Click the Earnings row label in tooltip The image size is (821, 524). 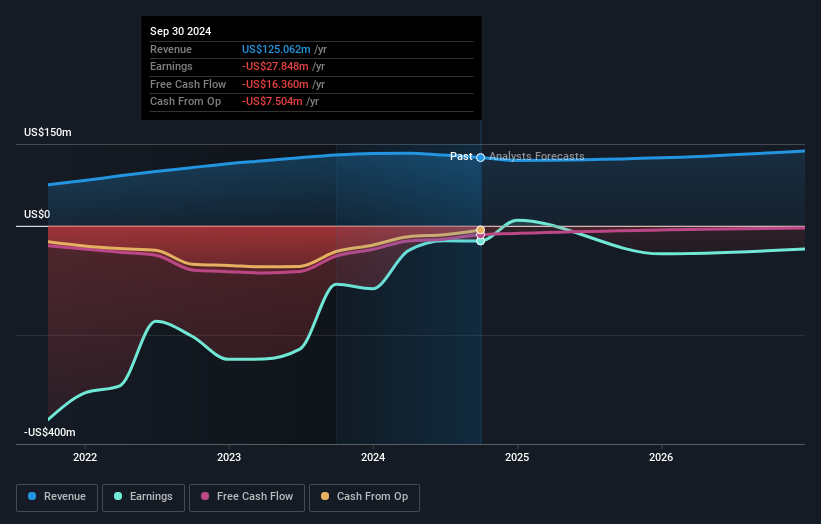pyautogui.click(x=171, y=66)
